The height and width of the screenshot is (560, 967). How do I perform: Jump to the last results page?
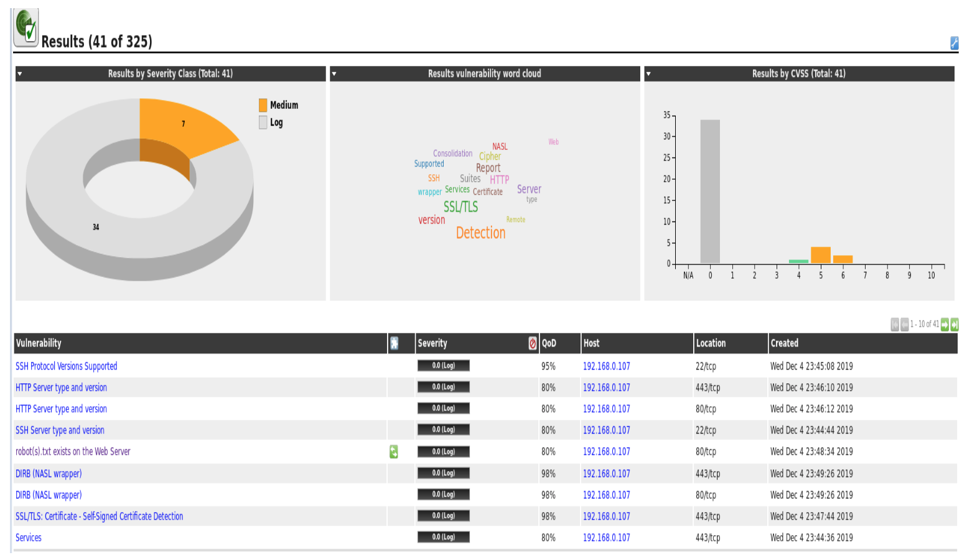pos(955,324)
